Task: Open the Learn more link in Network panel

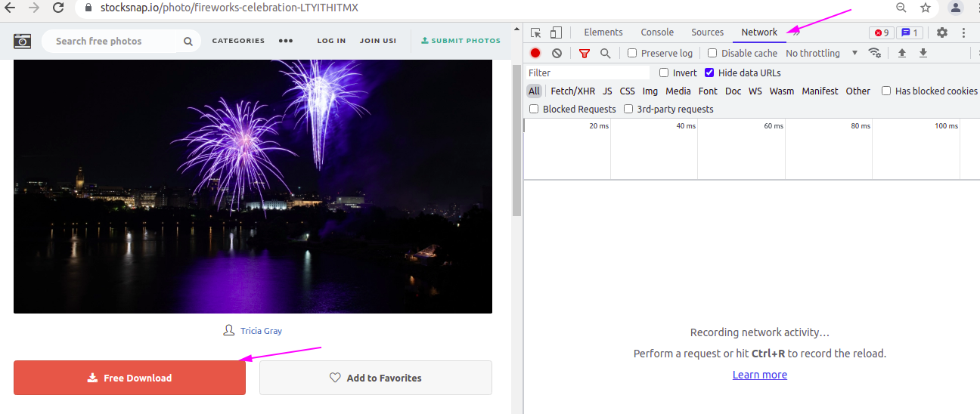Action: click(760, 375)
